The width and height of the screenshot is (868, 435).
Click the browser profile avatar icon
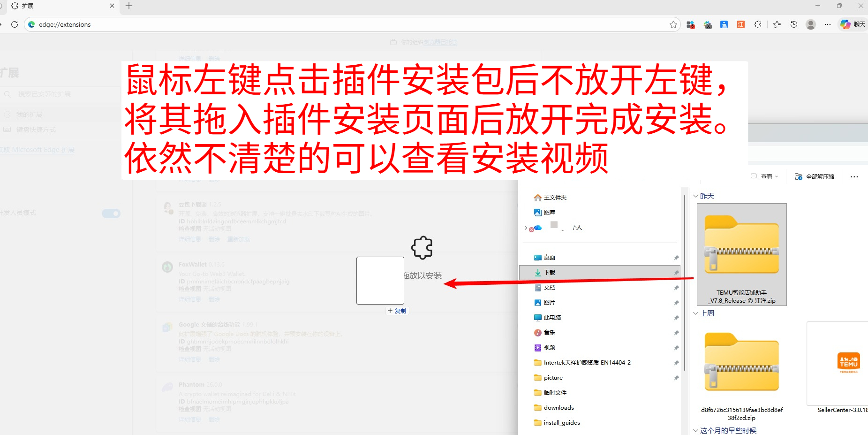811,24
